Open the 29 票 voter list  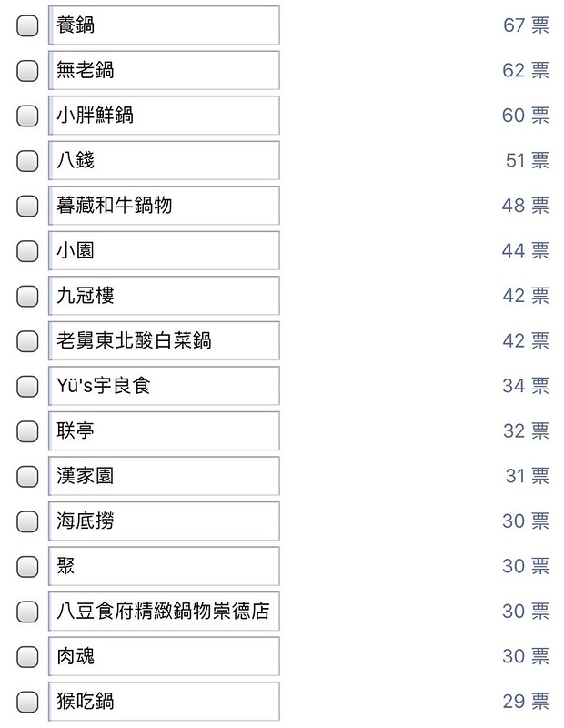[x=526, y=702]
